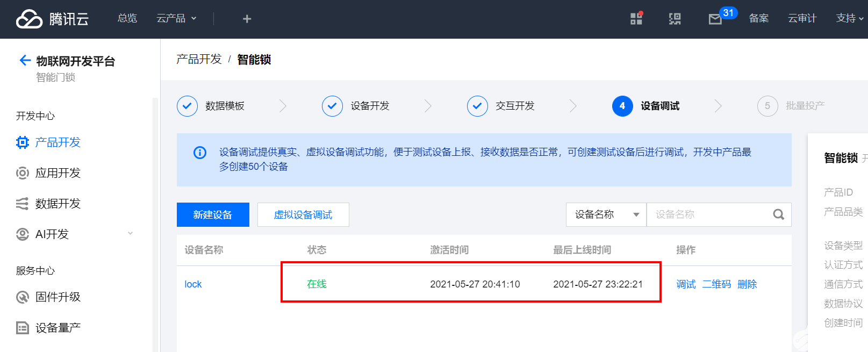Click 二维码 for device lock
868x352 pixels.
[x=716, y=284]
